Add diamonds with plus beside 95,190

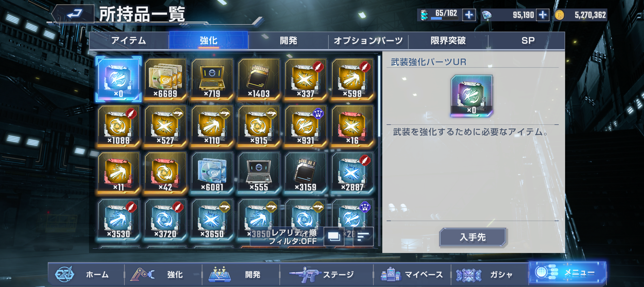[x=543, y=15]
